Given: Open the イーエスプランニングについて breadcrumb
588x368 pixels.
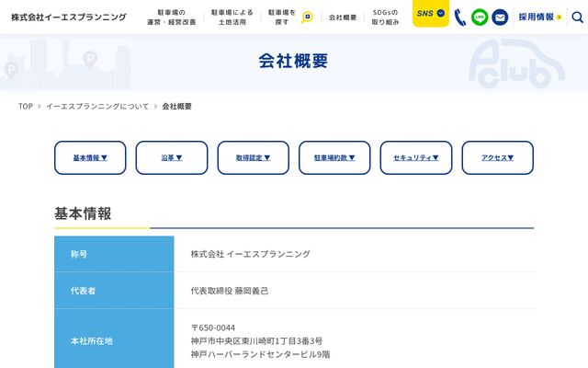Looking at the screenshot, I should tap(97, 107).
